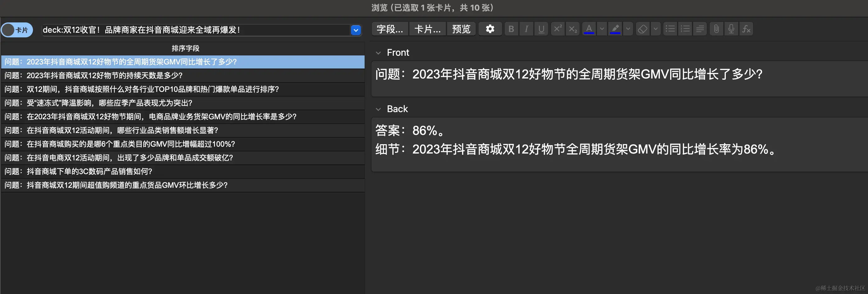Open text color picker dropdown arrow
868x294 pixels.
coord(602,29)
